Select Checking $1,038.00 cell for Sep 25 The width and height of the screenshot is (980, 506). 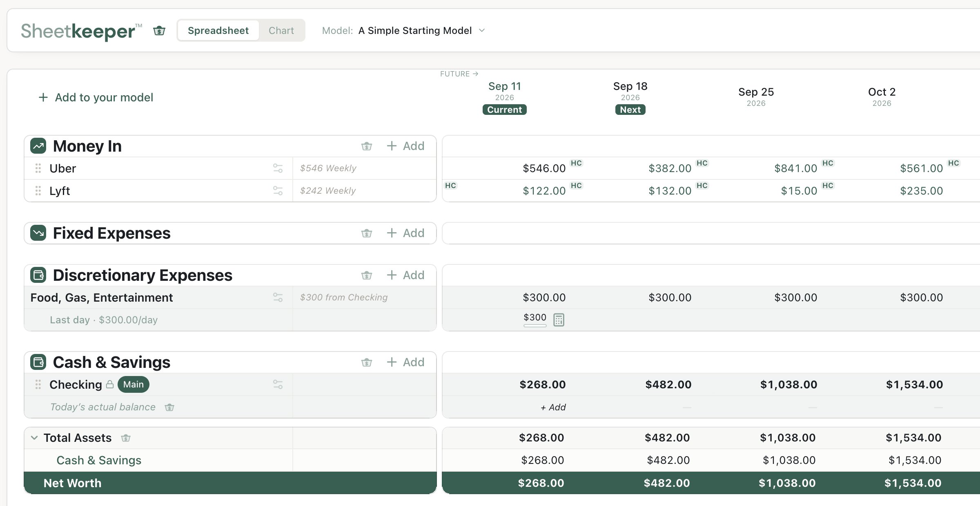point(789,385)
